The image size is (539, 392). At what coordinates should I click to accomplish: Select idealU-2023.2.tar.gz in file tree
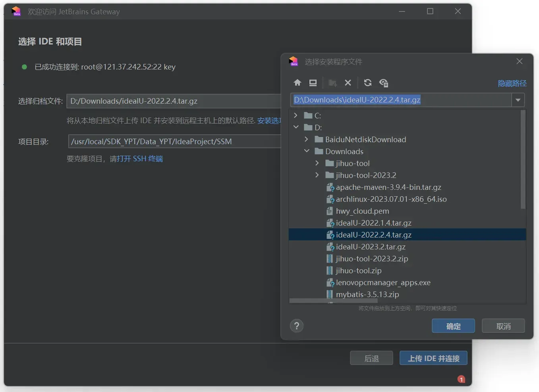[370, 247]
